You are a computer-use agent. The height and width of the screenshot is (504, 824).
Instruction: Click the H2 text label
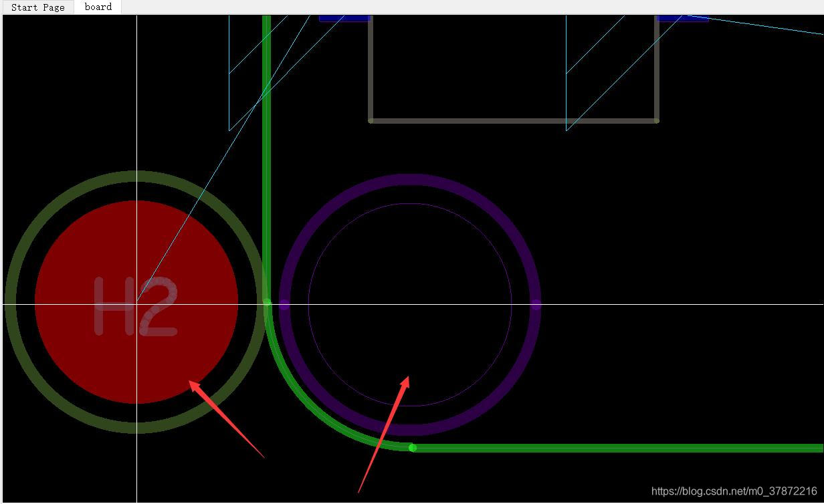pyautogui.click(x=136, y=306)
